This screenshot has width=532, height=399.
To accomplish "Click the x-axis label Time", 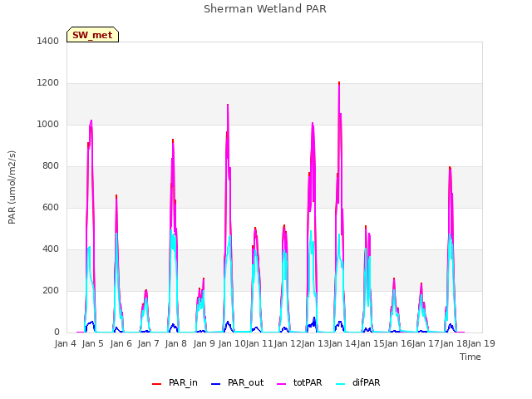I will click(x=470, y=357).
